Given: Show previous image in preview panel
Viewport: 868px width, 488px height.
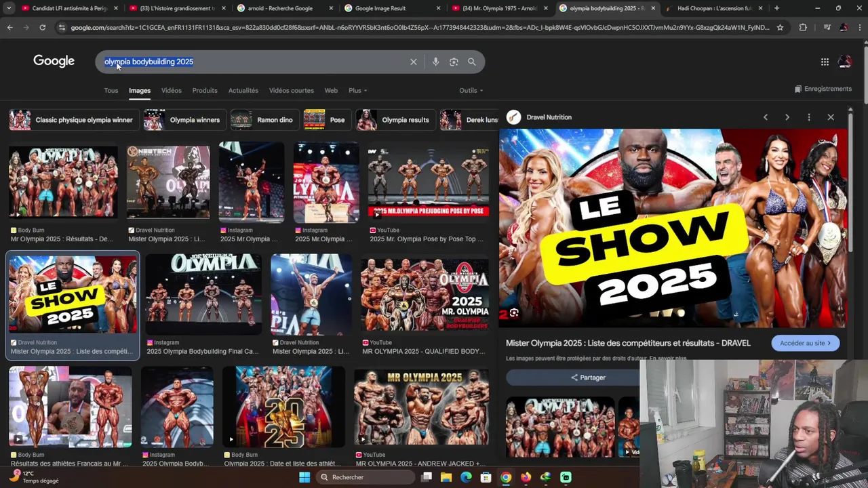Looking at the screenshot, I should tap(766, 117).
